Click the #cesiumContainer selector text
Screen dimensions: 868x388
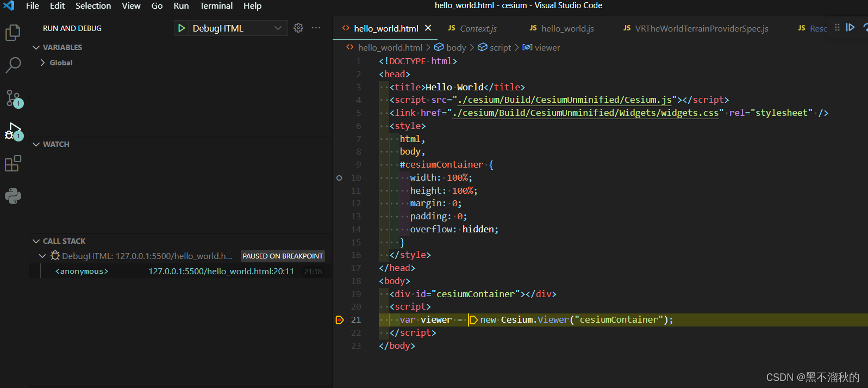[441, 165]
